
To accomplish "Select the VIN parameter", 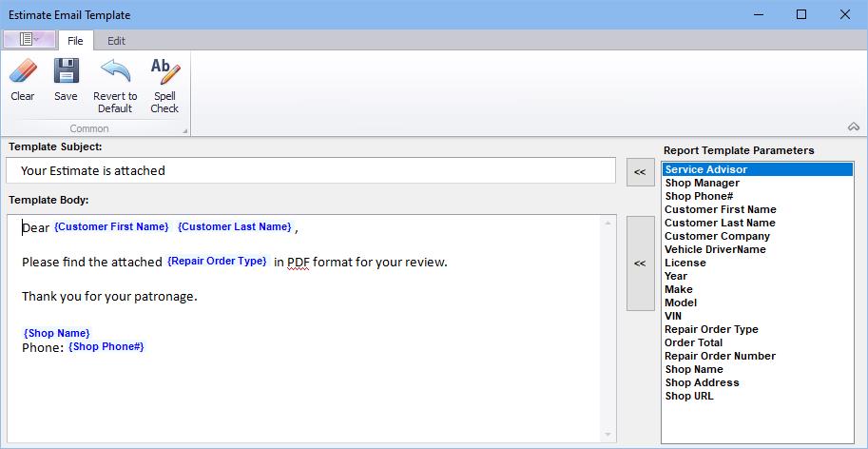I will click(x=673, y=316).
